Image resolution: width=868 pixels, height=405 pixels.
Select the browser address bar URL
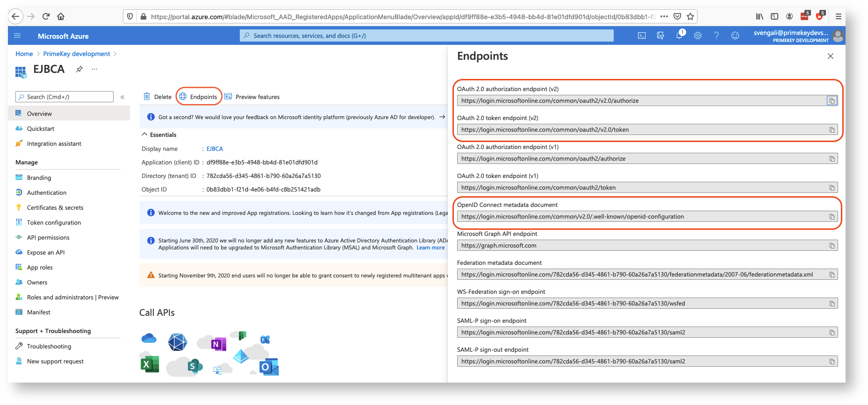point(403,16)
